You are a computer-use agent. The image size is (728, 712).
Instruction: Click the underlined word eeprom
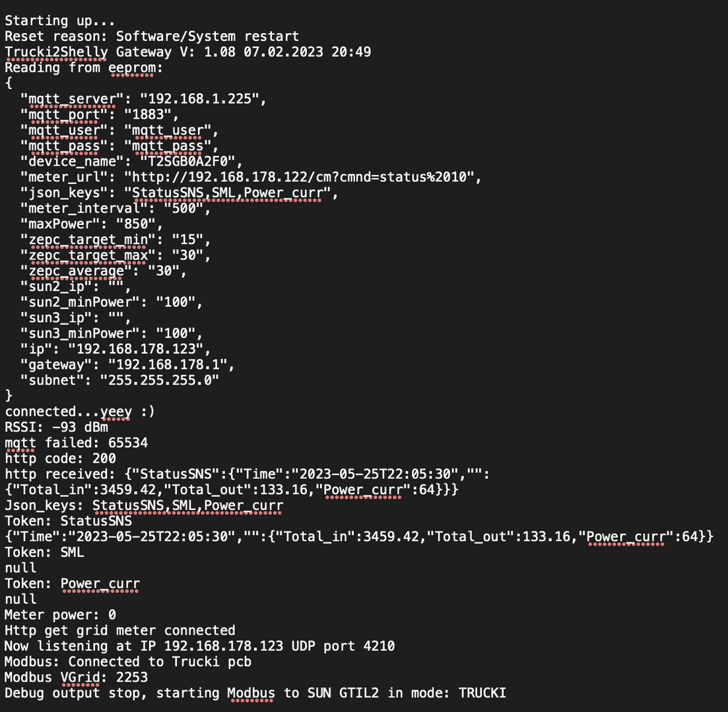[132, 68]
